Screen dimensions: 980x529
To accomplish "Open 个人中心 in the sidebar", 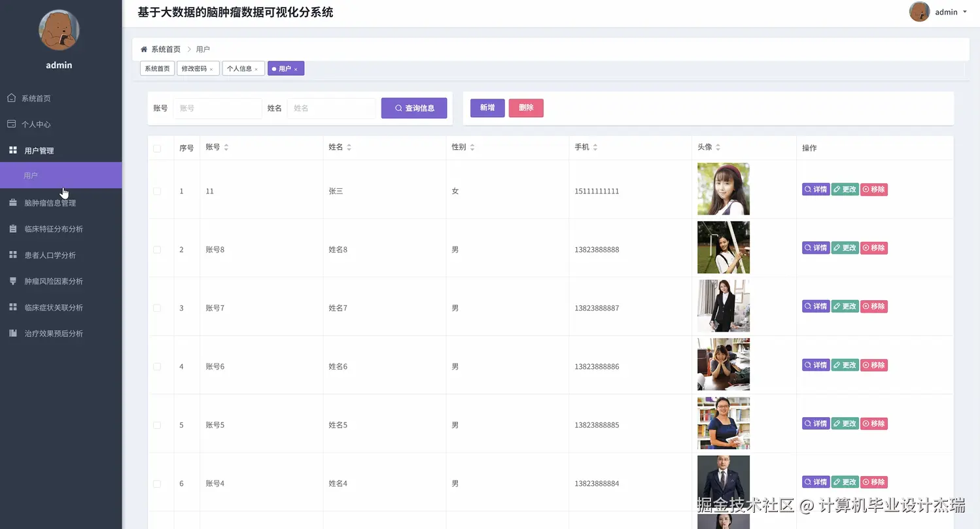I will point(61,124).
